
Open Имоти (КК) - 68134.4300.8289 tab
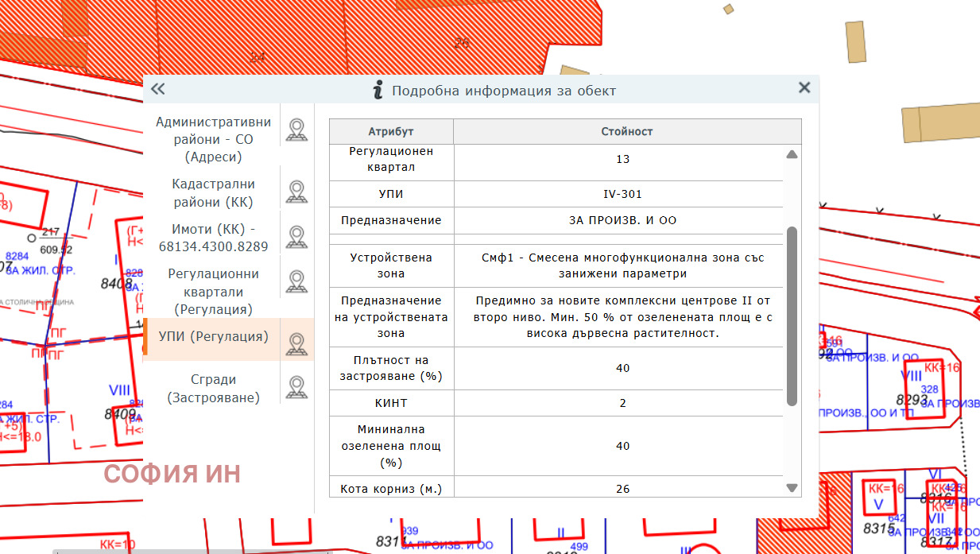point(213,238)
